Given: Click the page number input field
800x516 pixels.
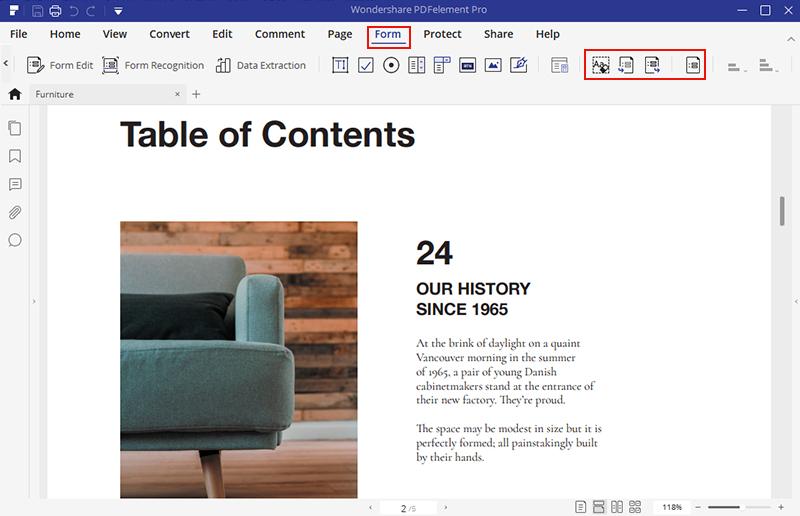Looking at the screenshot, I should [x=409, y=508].
